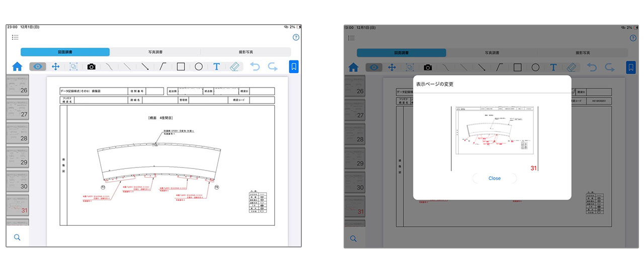
Task: Switch to 写真調書 tab in left screen
Action: 155,52
